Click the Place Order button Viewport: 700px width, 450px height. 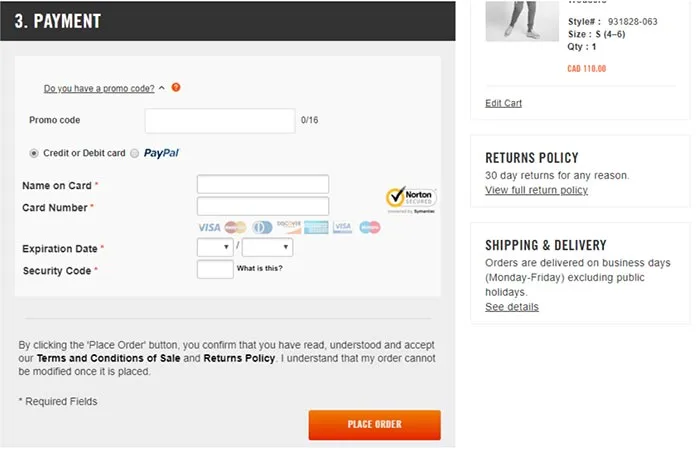tap(374, 425)
